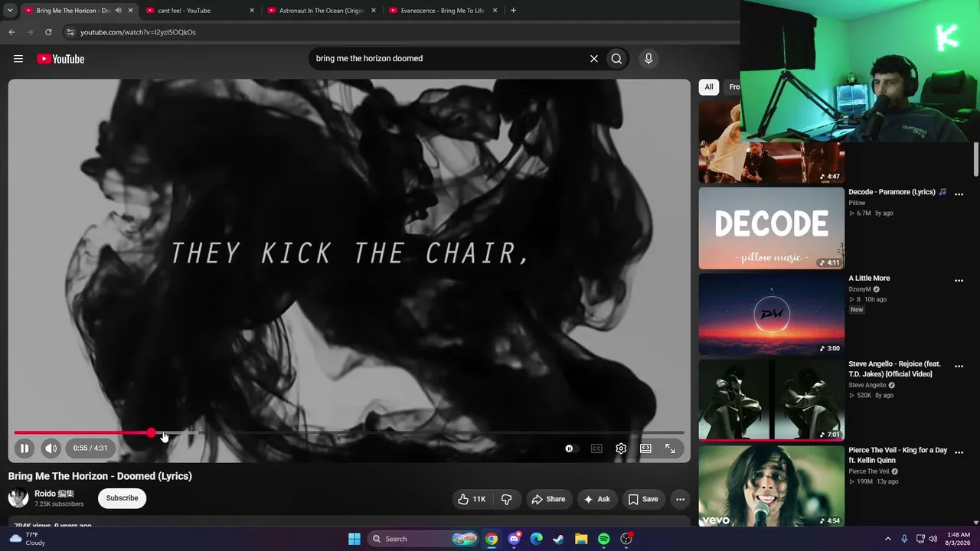This screenshot has height=551, width=980.
Task: Open the Roido channel avatar
Action: click(18, 498)
